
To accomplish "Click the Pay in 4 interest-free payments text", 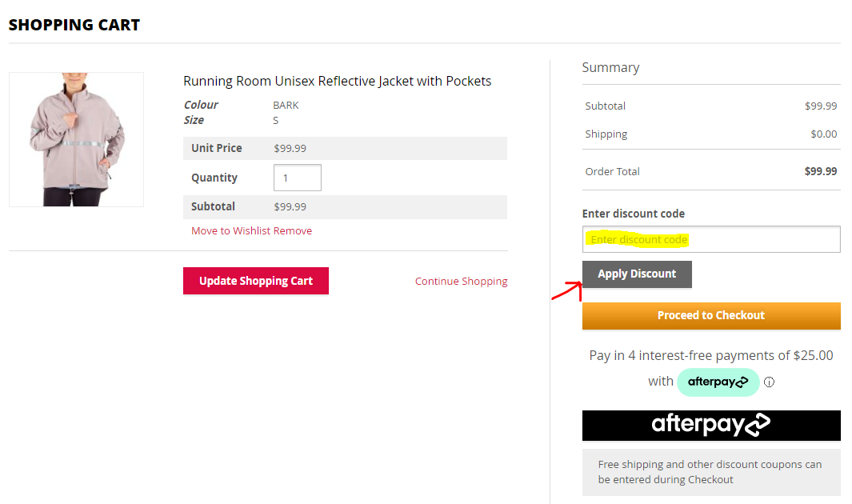I will (x=710, y=355).
